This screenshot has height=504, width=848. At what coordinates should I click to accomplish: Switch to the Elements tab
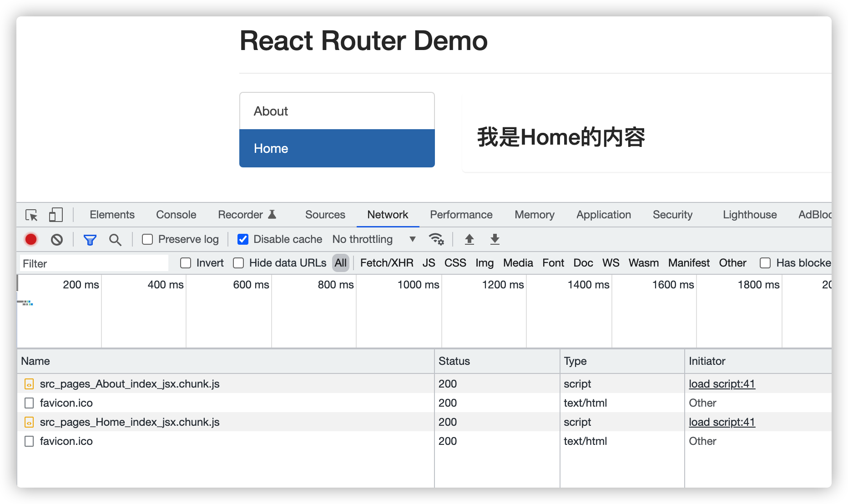[x=112, y=215]
